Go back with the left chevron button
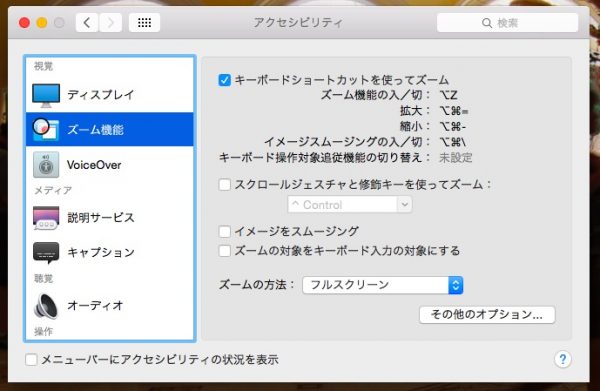The image size is (600, 391). [87, 23]
